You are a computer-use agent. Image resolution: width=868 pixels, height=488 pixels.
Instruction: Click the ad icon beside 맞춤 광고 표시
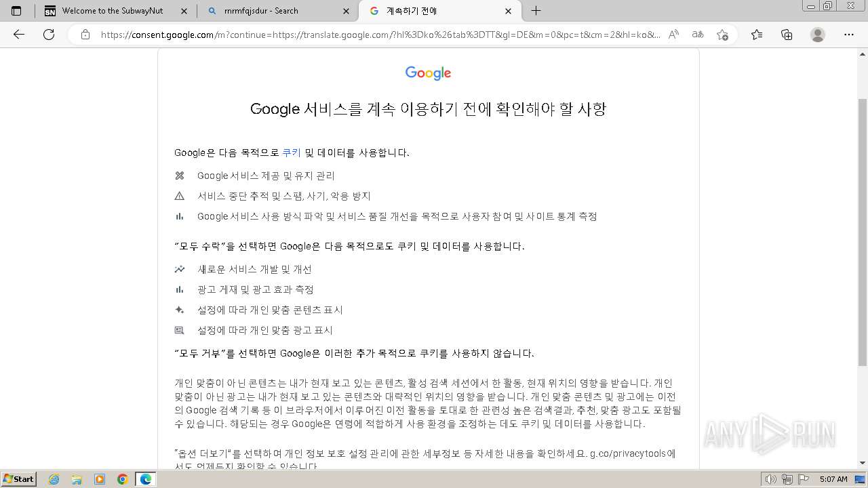(180, 330)
